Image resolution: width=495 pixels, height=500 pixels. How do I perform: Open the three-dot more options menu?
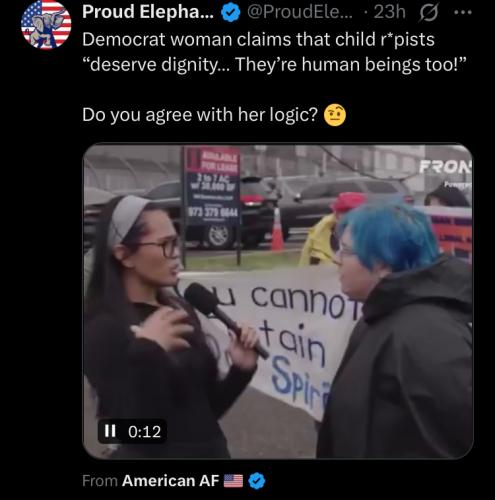pos(463,13)
